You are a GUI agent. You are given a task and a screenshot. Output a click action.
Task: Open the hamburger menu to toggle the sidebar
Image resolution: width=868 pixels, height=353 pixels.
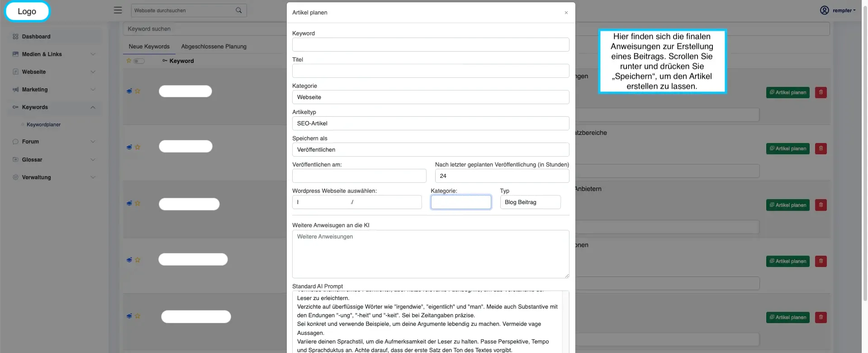pyautogui.click(x=118, y=10)
